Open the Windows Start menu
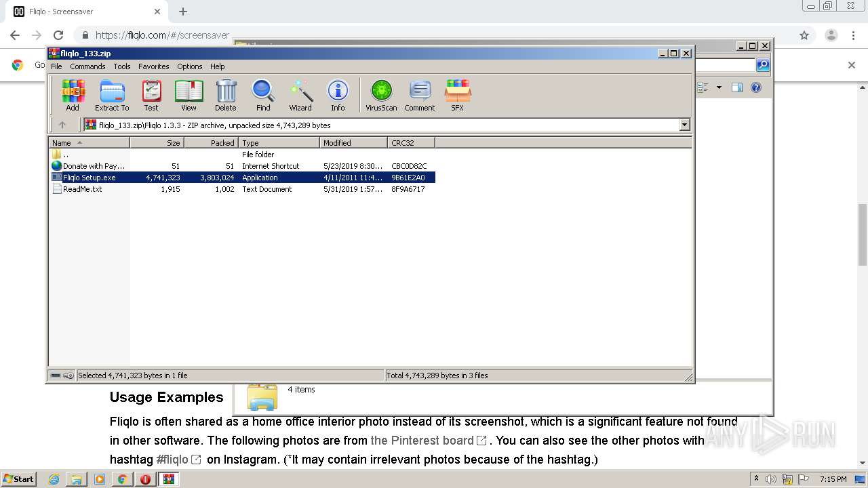The height and width of the screenshot is (488, 868). (18, 479)
